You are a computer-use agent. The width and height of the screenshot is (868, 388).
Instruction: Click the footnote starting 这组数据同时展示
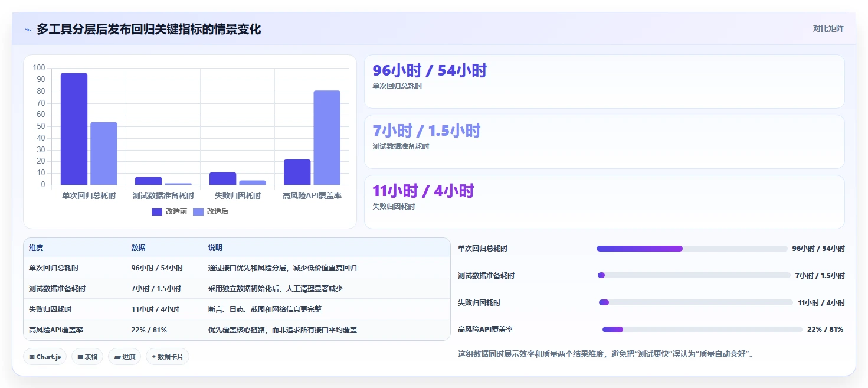[x=605, y=354]
